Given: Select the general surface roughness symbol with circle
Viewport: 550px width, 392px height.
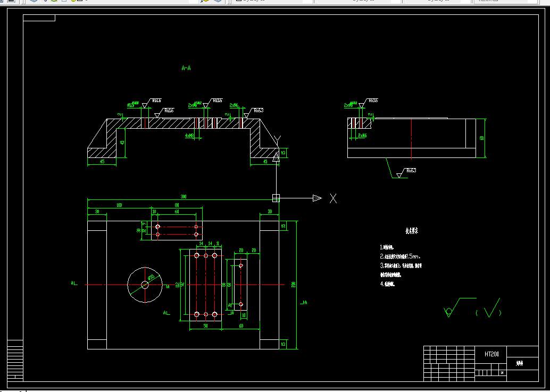Looking at the screenshot, I should [x=460, y=307].
